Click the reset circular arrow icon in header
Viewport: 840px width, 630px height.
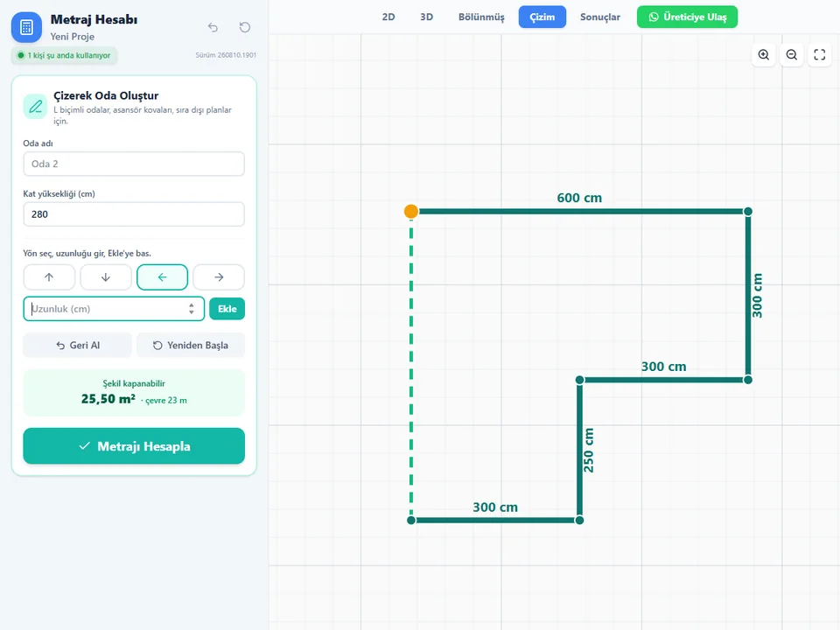point(245,27)
